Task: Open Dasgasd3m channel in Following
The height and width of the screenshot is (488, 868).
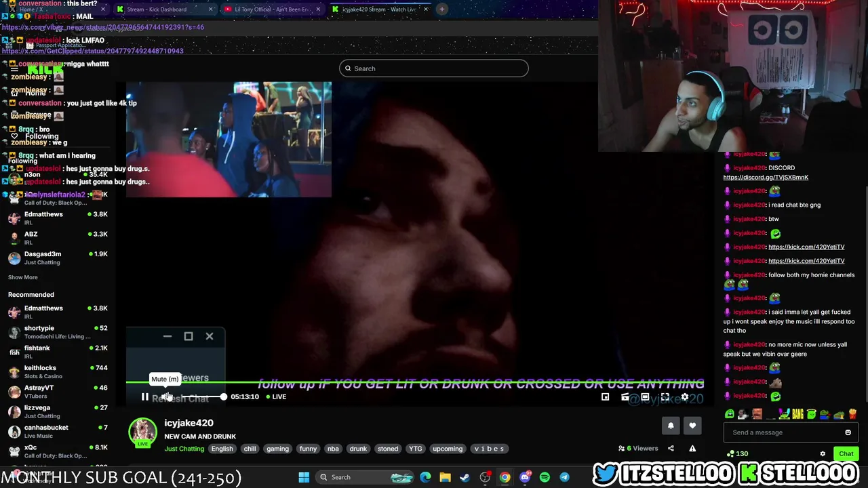Action: 57,258
